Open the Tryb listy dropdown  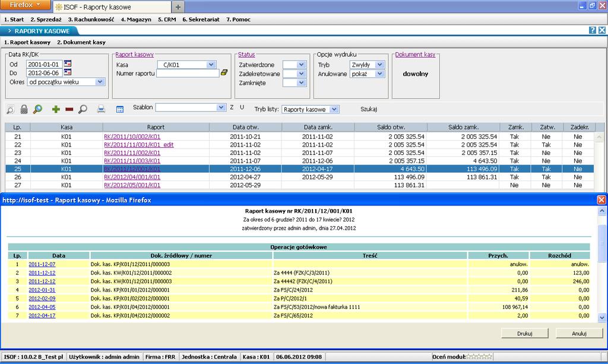(x=334, y=109)
